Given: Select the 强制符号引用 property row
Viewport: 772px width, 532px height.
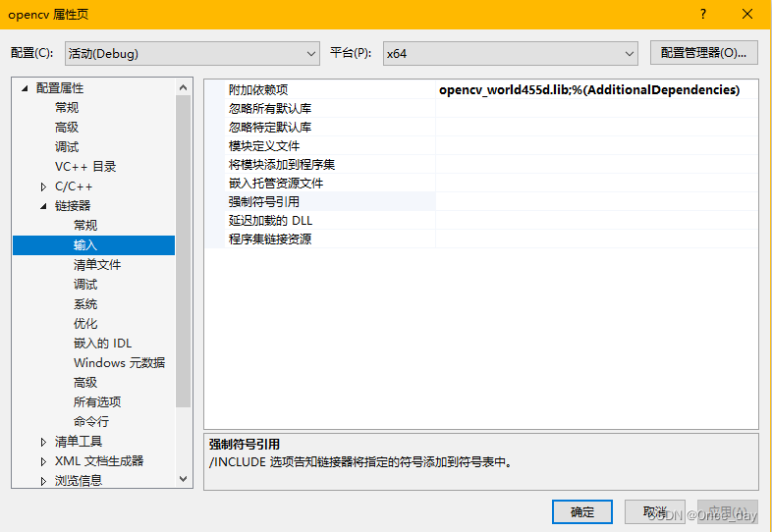Looking at the screenshot, I should point(481,202).
